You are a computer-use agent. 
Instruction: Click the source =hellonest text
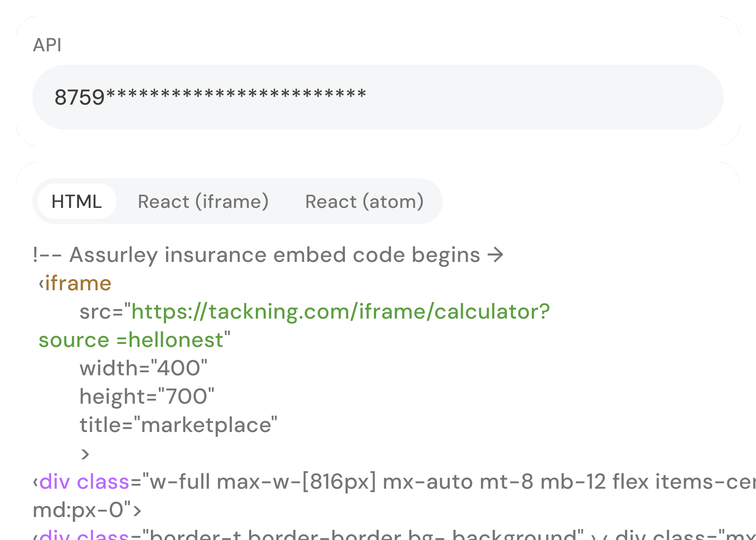132,340
